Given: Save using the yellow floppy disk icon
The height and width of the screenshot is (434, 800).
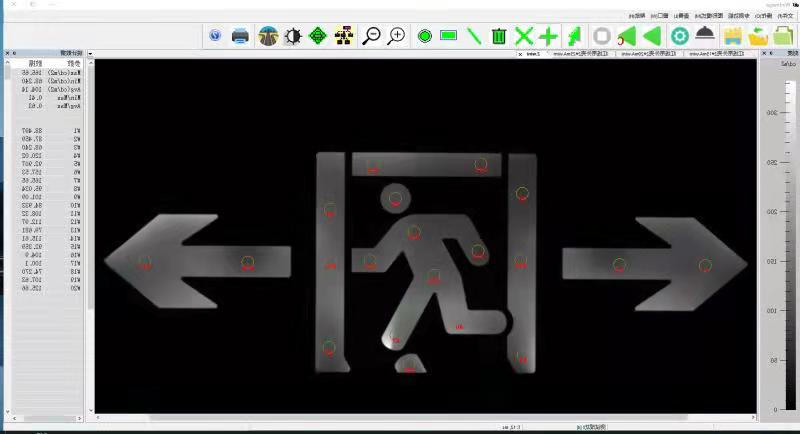Looking at the screenshot, I should click(x=733, y=36).
